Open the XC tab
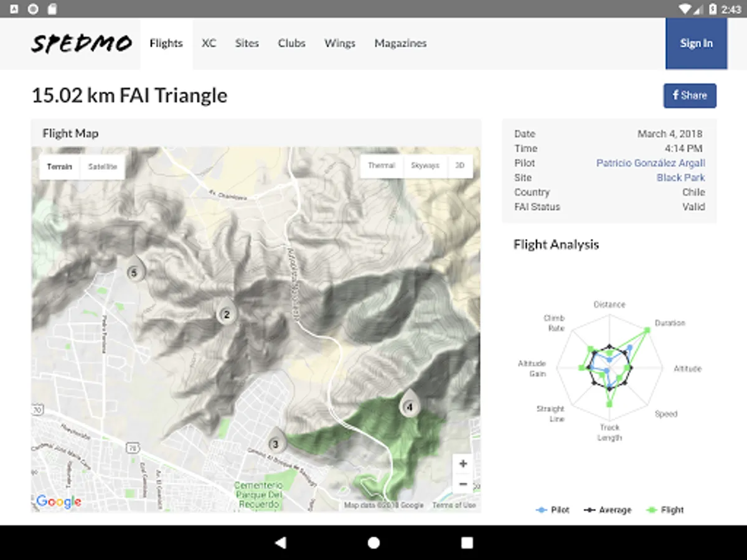Viewport: 747px width, 560px height. coord(209,44)
